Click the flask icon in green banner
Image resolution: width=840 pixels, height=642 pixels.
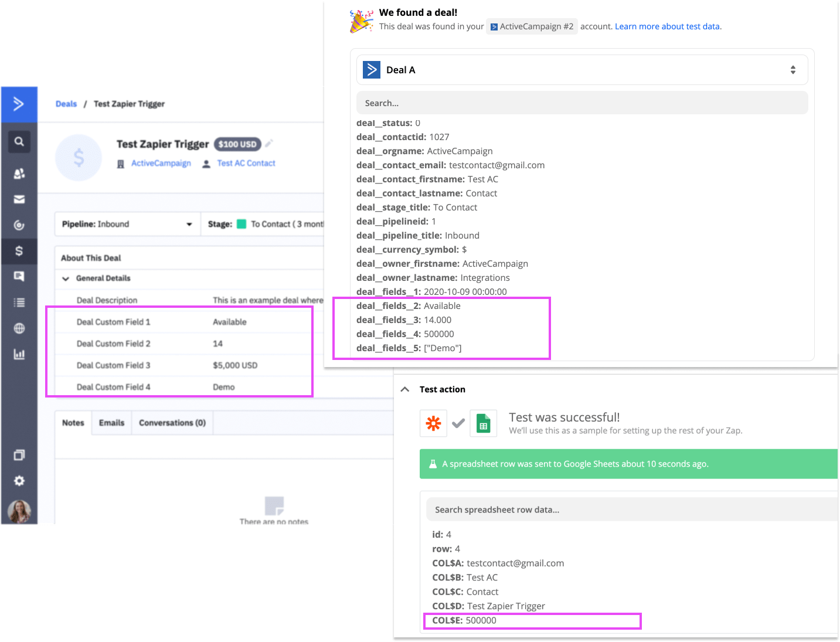pos(433,464)
